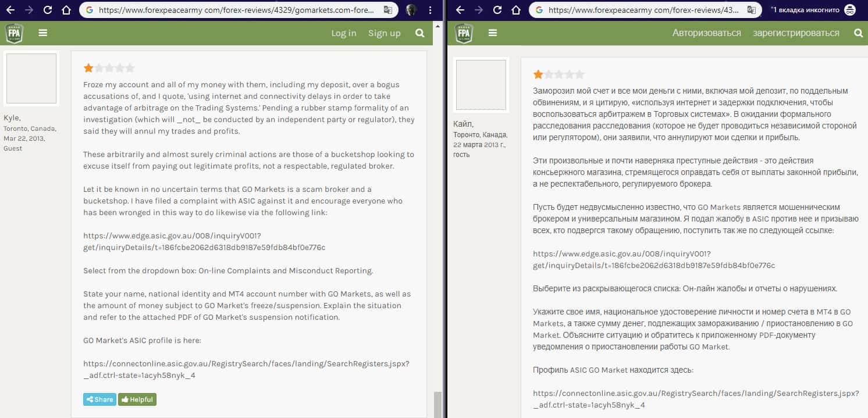Open the hamburger menu on the Russian page
This screenshot has width=868, height=418.
[x=493, y=33]
